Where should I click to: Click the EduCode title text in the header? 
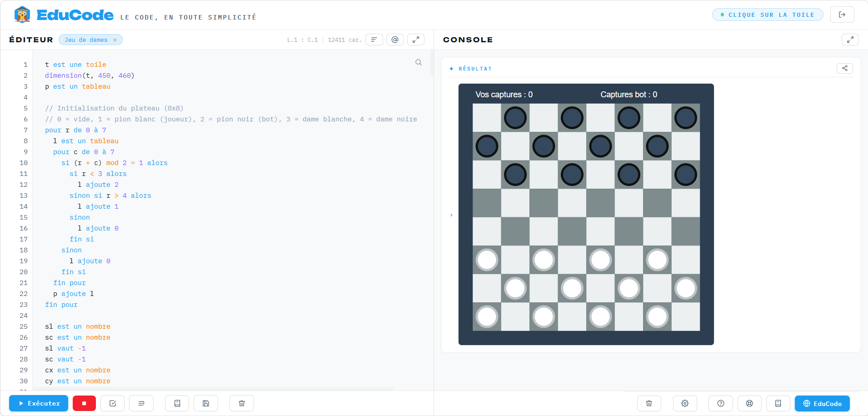[75, 15]
